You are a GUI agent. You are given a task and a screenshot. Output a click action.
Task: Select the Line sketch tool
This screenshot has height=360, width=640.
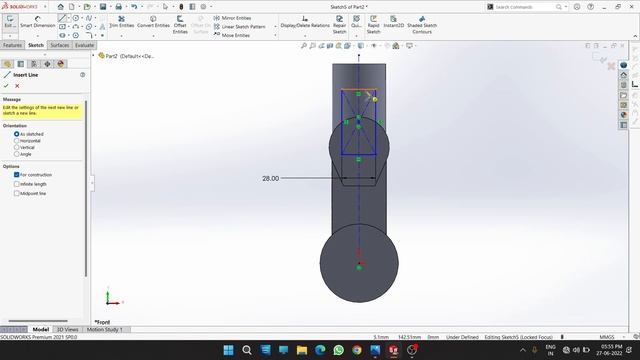62,18
